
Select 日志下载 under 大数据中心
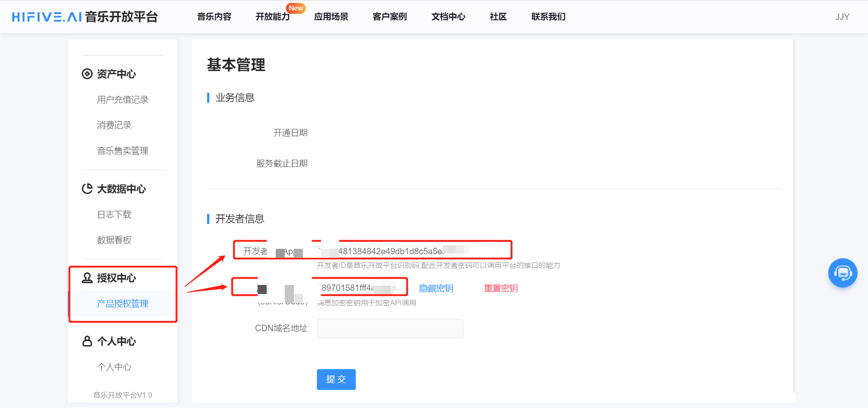coord(114,214)
